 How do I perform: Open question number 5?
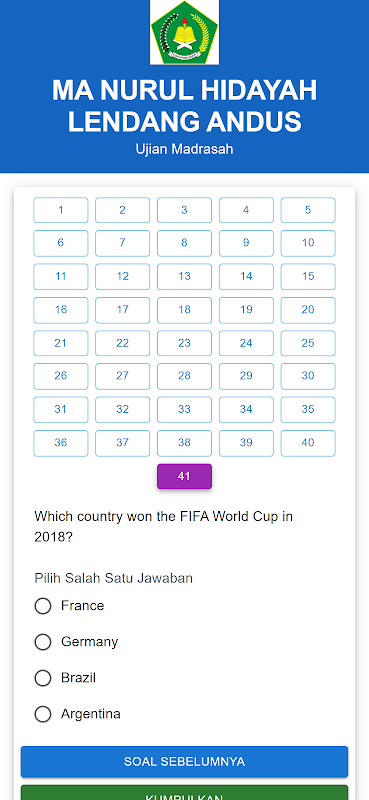coord(308,210)
